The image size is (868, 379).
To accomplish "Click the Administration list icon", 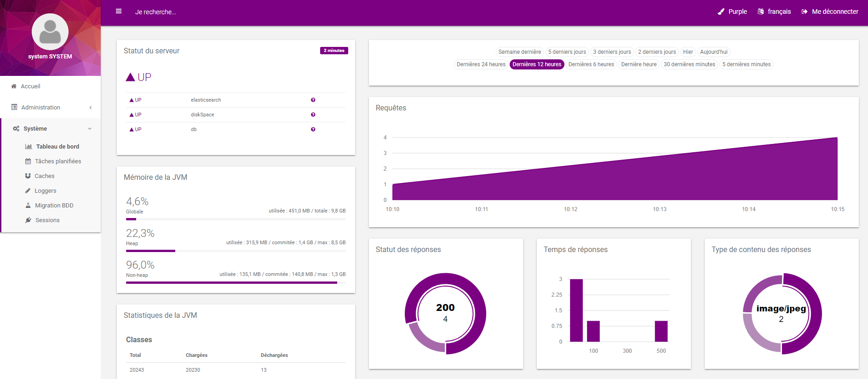I will (14, 107).
